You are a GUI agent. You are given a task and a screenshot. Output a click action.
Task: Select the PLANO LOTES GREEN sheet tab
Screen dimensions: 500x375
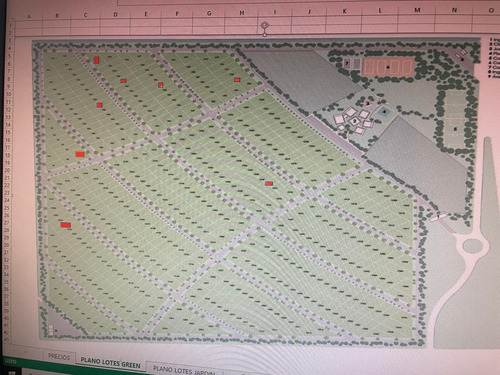110,363
